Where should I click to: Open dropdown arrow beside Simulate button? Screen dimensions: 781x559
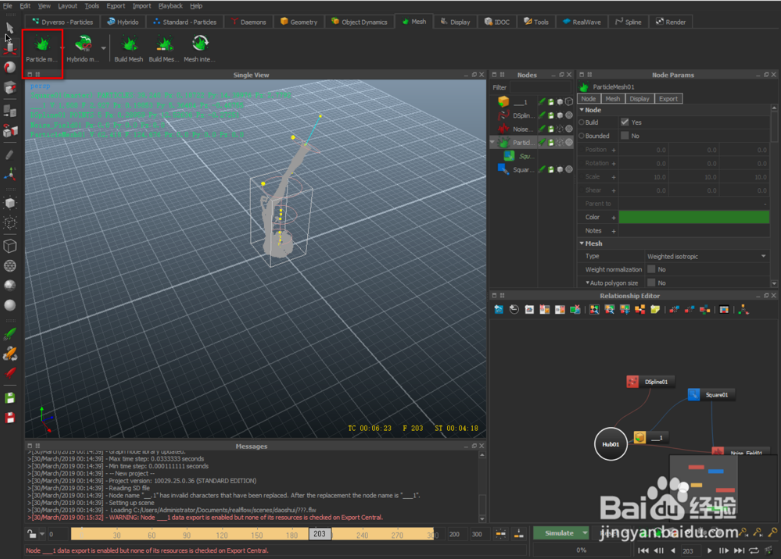pos(585,533)
